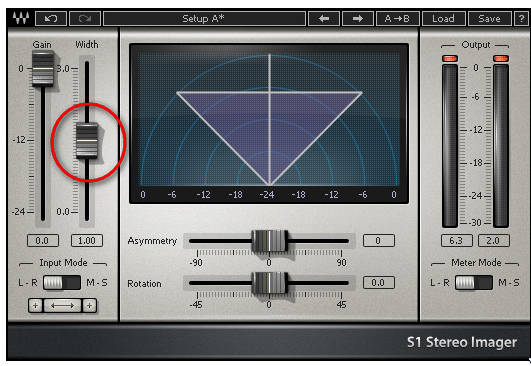Click right + polarity button under Input Mode
The width and height of the screenshot is (531, 366).
[x=89, y=306]
